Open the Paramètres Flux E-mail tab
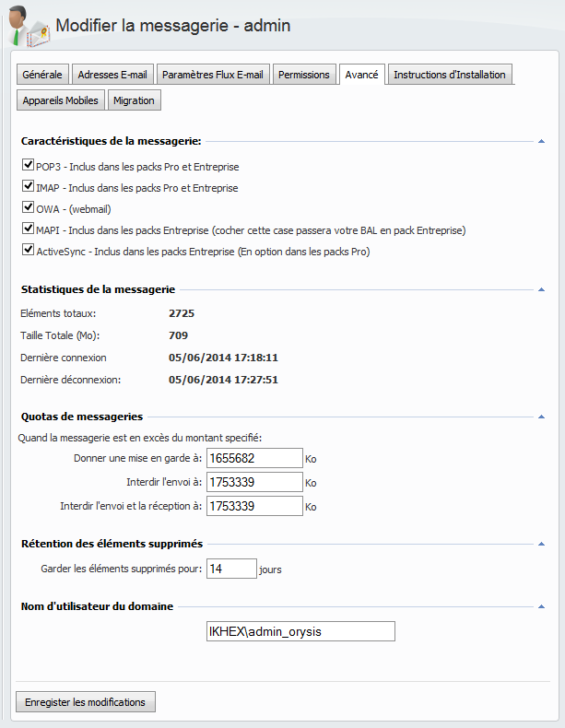 tap(213, 75)
